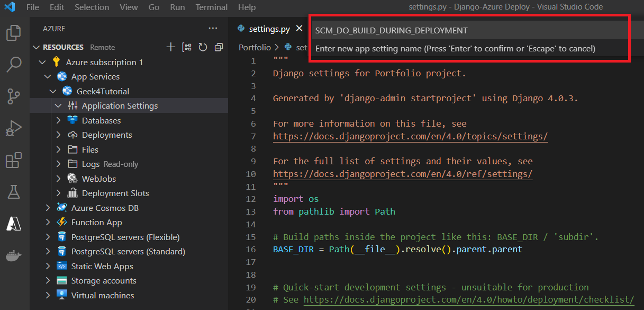Collapse the Application Settings node chevron
The image size is (644, 310).
(58, 105)
